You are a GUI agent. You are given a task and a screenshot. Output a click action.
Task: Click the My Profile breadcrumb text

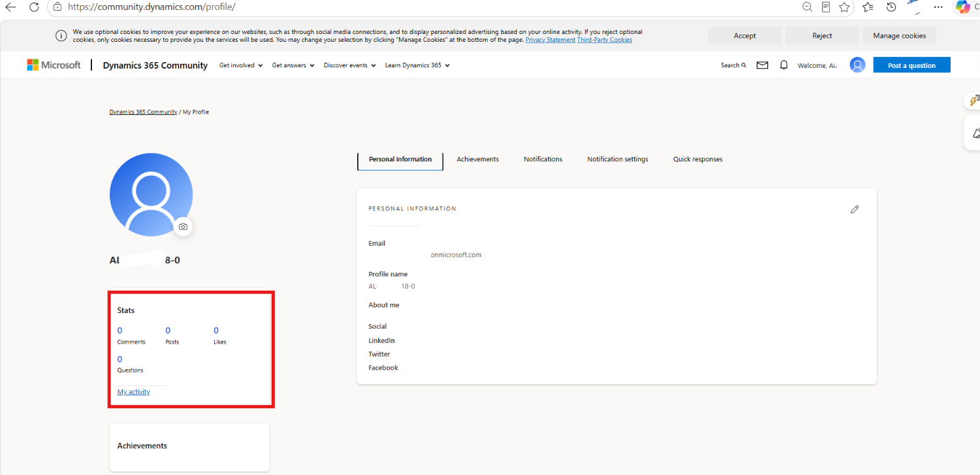(x=196, y=112)
